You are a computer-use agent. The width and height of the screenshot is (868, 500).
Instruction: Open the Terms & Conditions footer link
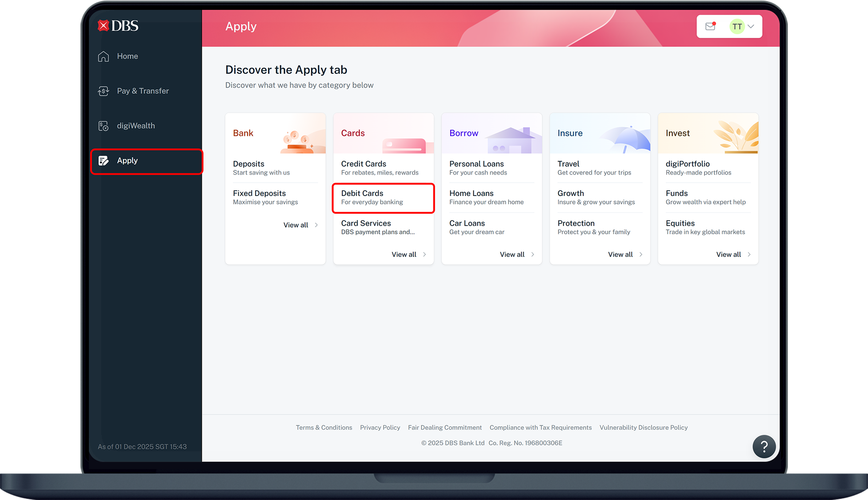tap(324, 427)
